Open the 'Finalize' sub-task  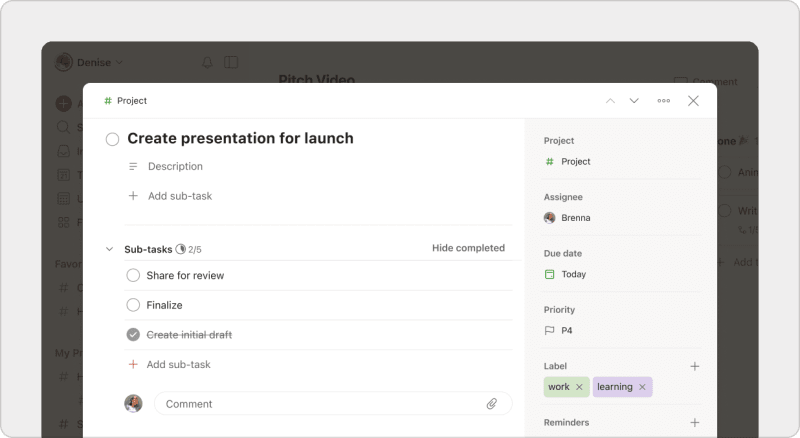click(164, 305)
